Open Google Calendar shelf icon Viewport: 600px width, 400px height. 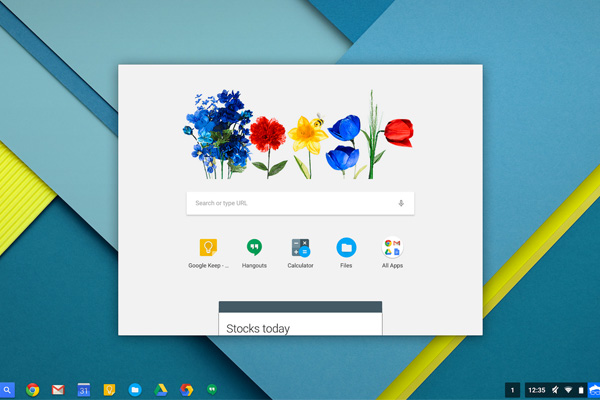tap(84, 390)
